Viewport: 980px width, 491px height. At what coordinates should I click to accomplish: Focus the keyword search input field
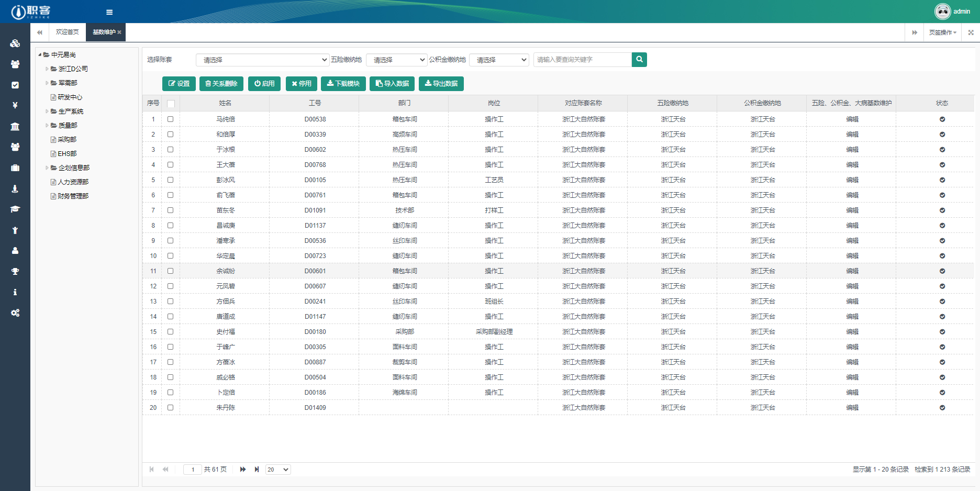tap(582, 60)
